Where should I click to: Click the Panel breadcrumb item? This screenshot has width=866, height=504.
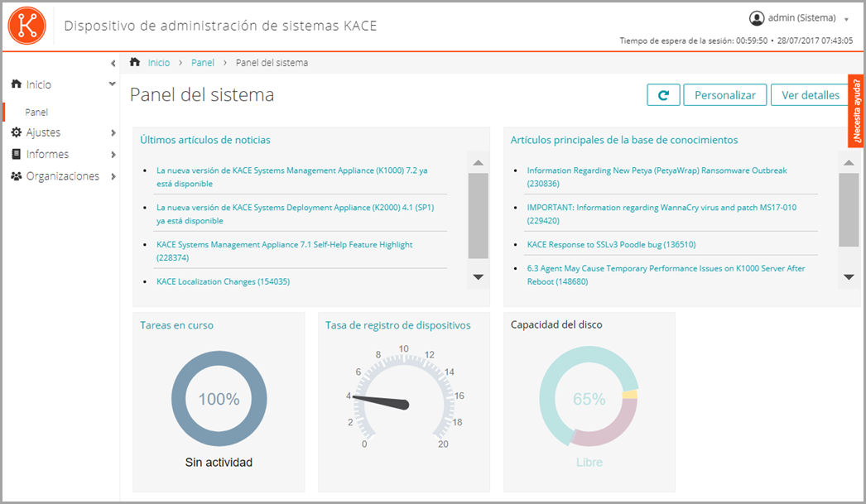[x=202, y=61]
